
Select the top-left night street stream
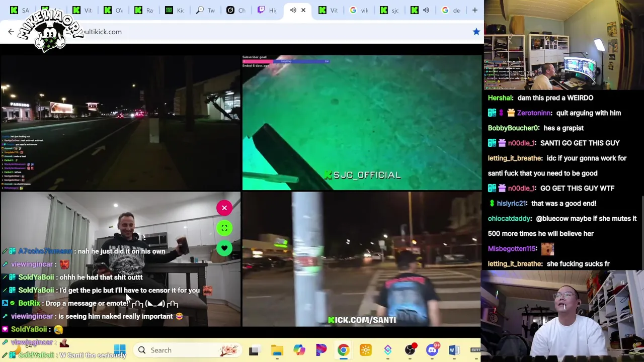pyautogui.click(x=120, y=123)
